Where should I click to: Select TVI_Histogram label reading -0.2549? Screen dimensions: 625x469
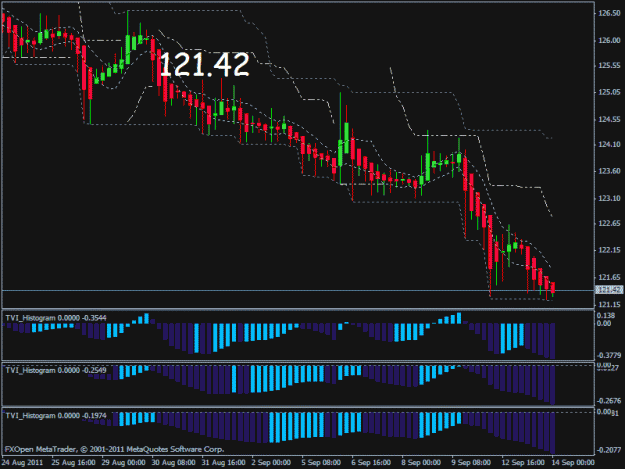(x=56, y=370)
